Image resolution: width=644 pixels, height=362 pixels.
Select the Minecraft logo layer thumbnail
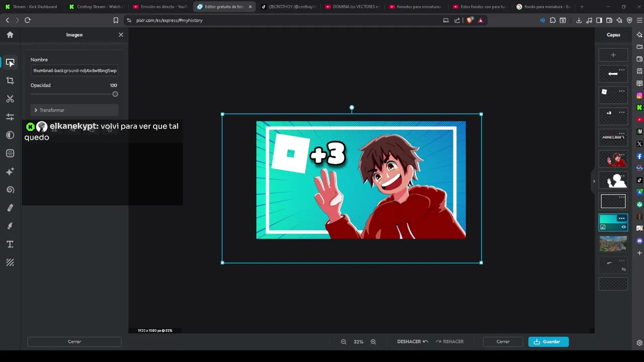point(613,137)
